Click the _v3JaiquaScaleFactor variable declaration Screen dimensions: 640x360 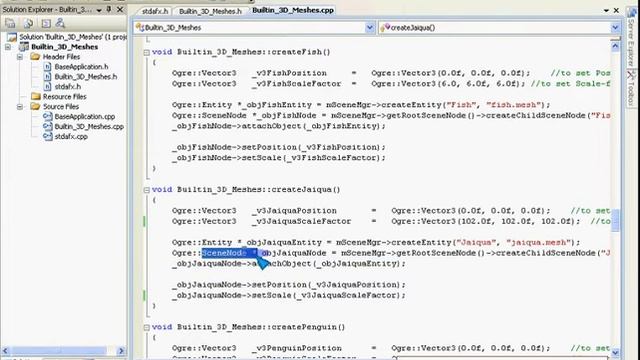coord(302,222)
